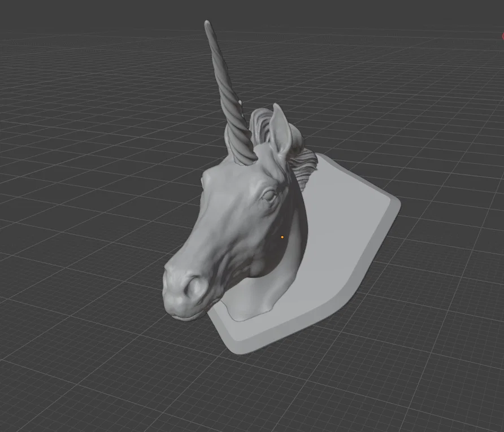Click the unicorn's eye
Image resolution: width=504 pixels, height=432 pixels.
click(x=269, y=195)
